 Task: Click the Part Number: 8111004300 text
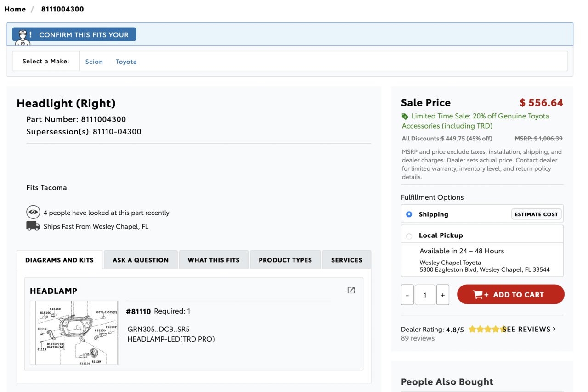coord(76,119)
